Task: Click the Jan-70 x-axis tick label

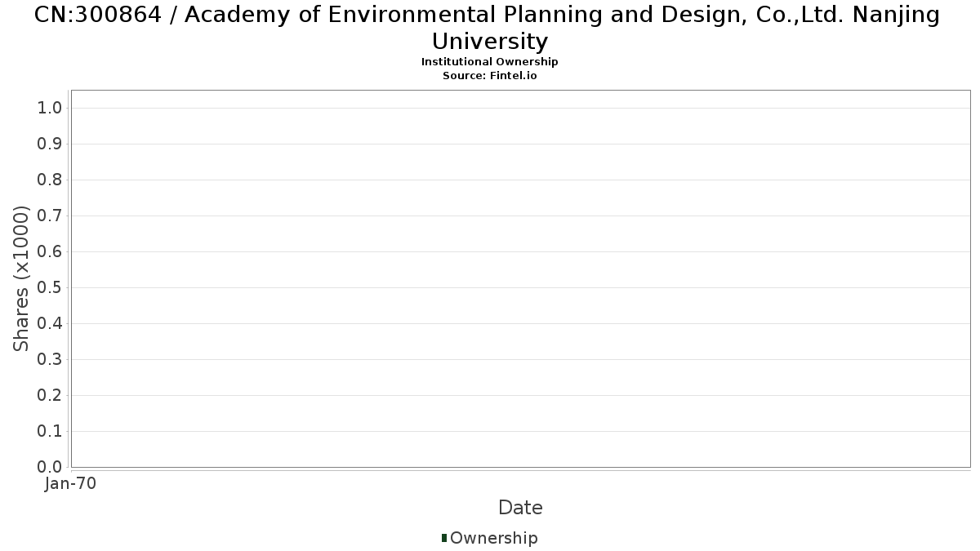Action: point(71,484)
